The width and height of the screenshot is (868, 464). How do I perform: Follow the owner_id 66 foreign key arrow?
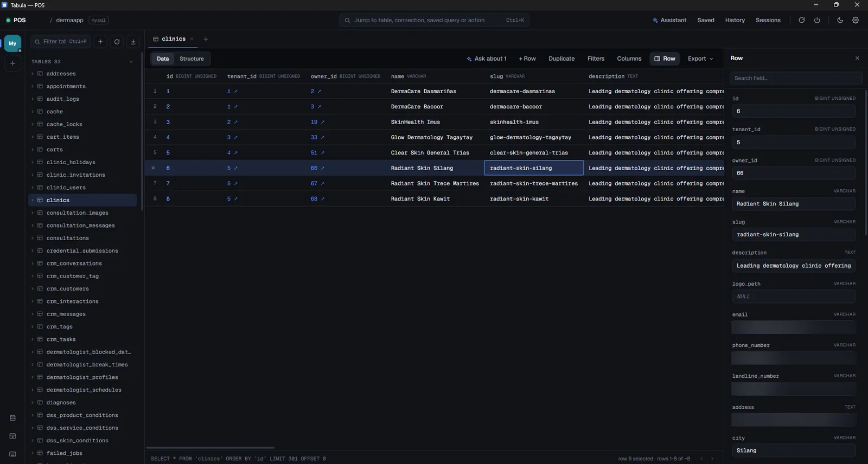pyautogui.click(x=322, y=168)
